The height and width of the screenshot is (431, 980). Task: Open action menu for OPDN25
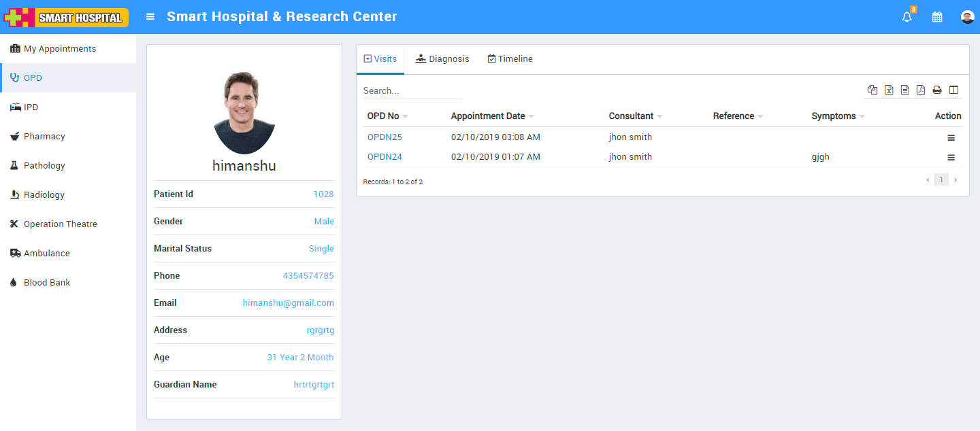click(x=951, y=138)
